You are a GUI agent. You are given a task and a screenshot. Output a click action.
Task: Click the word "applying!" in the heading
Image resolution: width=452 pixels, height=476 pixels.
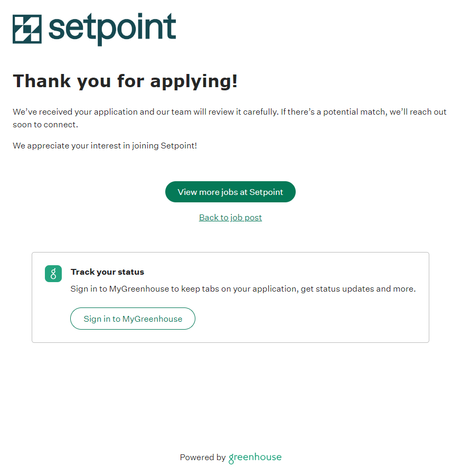(194, 81)
